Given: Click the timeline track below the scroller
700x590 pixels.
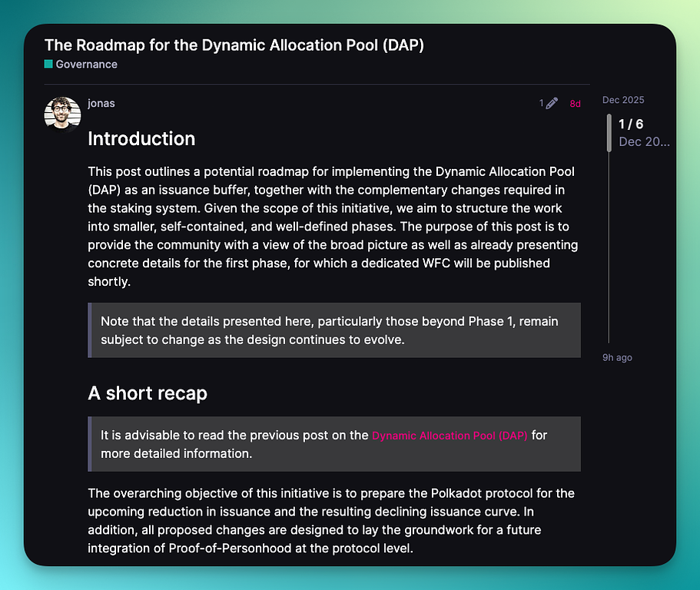Looking at the screenshot, I should click(609, 246).
